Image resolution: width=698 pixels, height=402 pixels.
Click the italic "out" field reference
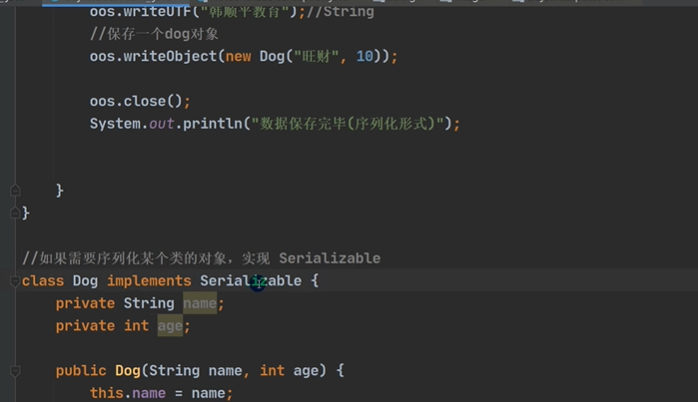click(x=161, y=124)
